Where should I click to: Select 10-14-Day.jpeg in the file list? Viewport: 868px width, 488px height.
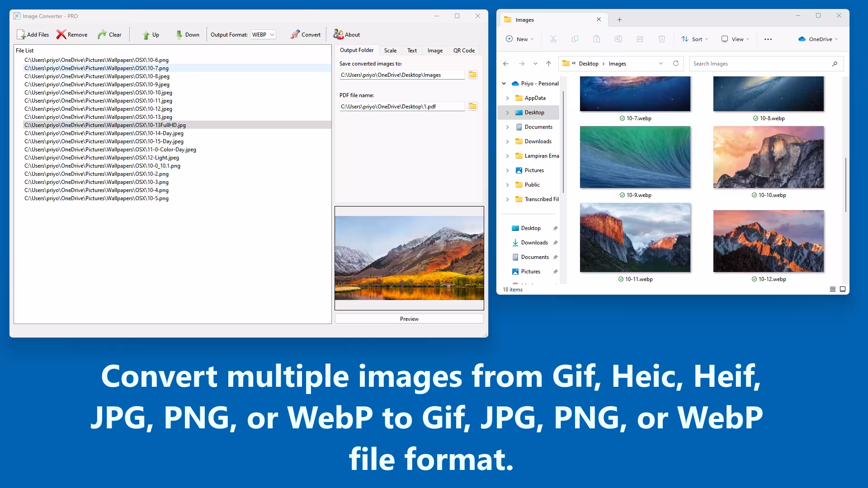tap(177, 133)
